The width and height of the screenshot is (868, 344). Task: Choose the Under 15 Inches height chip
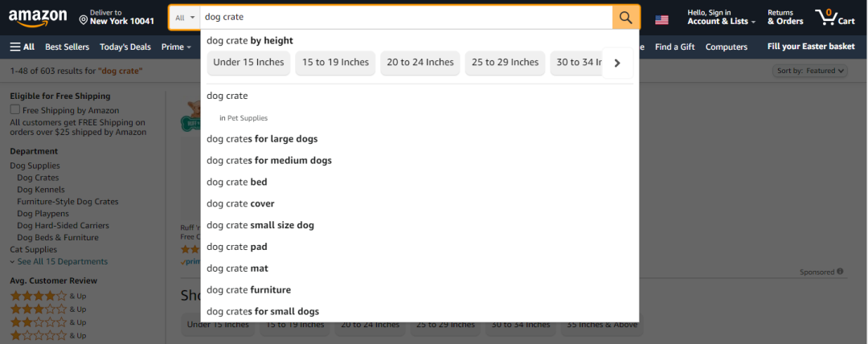(248, 63)
